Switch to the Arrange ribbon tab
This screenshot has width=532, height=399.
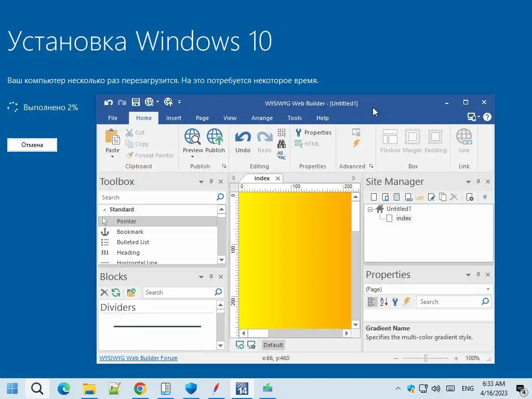pos(262,118)
